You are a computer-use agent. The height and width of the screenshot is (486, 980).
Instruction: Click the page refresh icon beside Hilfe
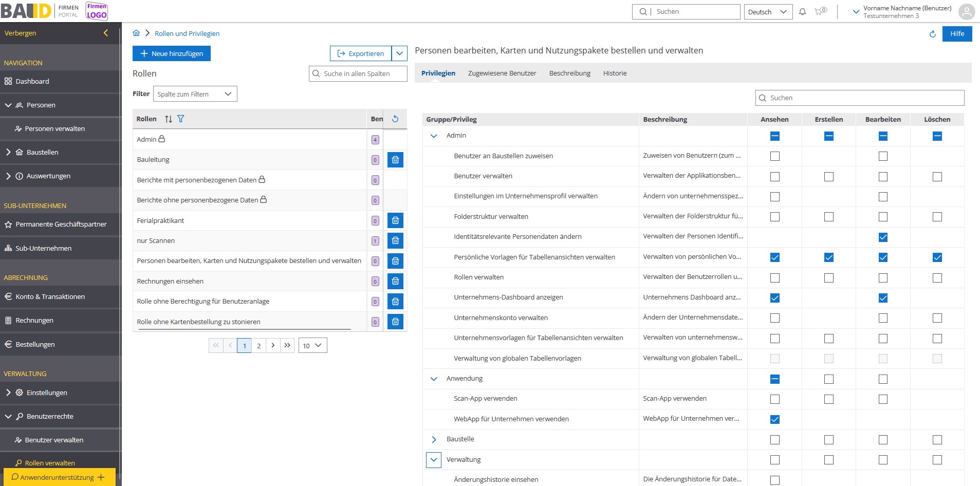932,34
